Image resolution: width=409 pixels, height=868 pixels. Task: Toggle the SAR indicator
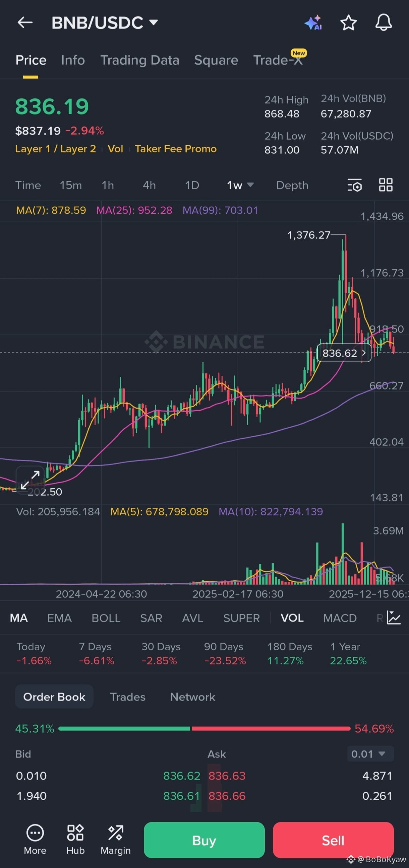[151, 618]
